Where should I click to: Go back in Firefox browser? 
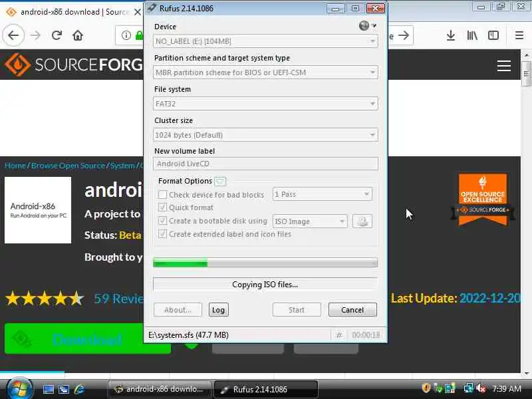click(x=13, y=35)
